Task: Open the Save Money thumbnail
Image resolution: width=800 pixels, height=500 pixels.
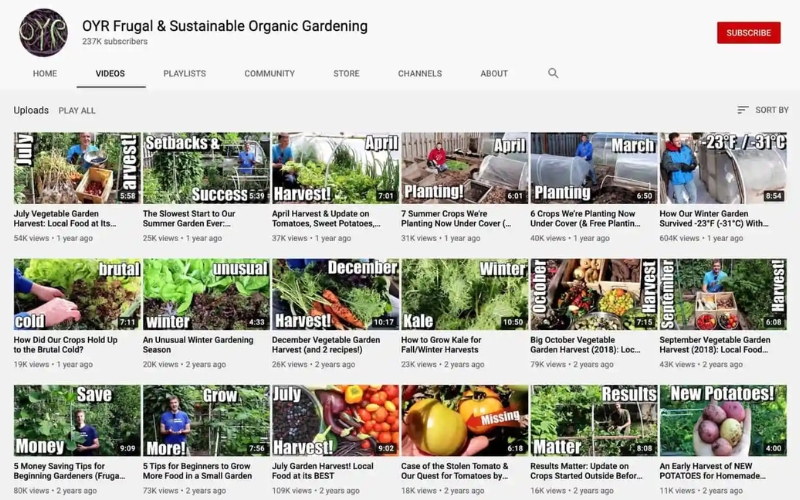Action: [x=77, y=420]
